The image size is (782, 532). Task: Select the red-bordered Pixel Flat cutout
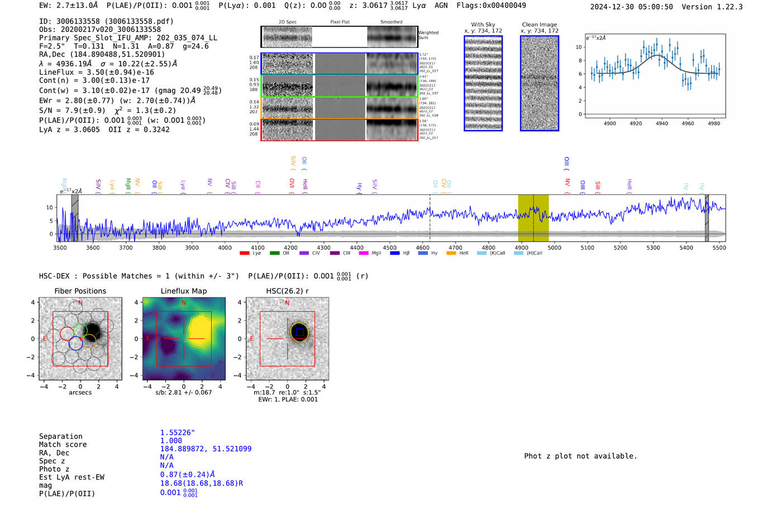340,130
